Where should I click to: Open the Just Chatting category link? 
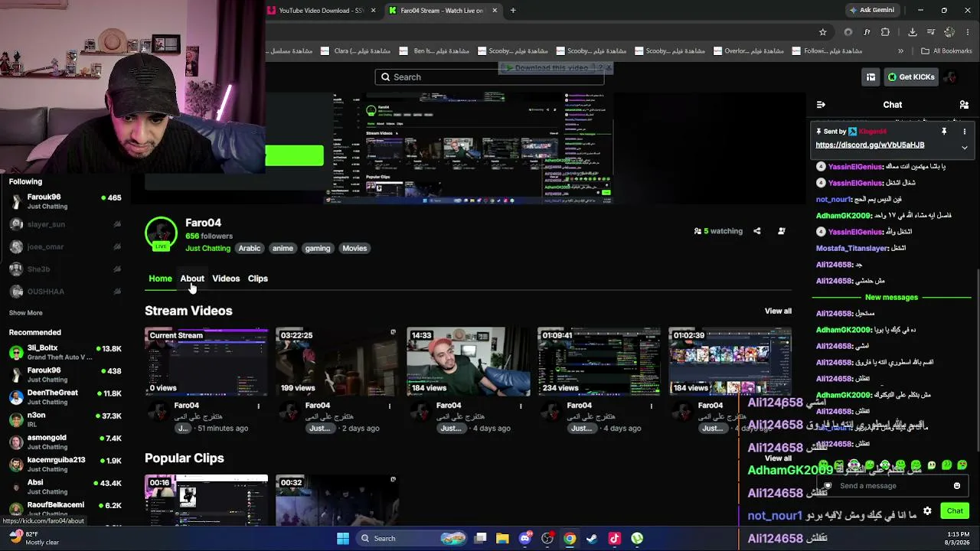(207, 248)
